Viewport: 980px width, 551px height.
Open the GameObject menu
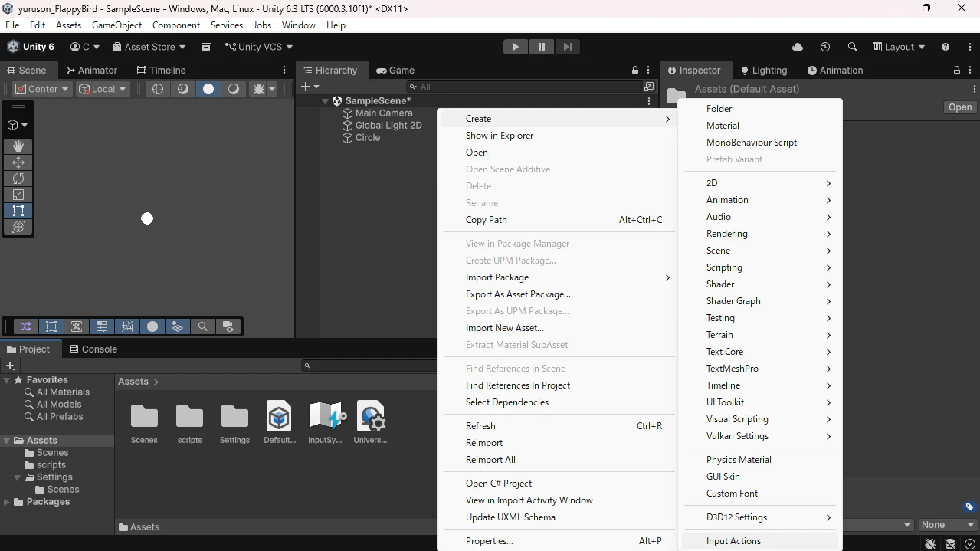click(116, 25)
